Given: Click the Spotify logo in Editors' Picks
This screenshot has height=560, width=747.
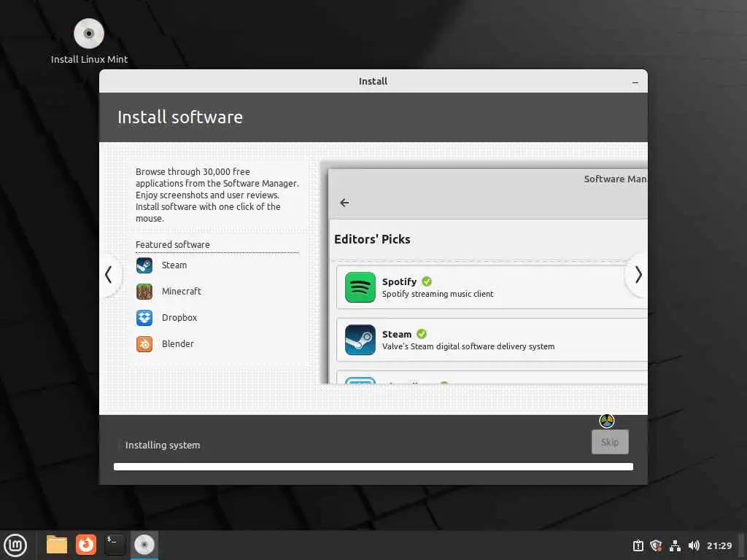Looking at the screenshot, I should point(360,287).
